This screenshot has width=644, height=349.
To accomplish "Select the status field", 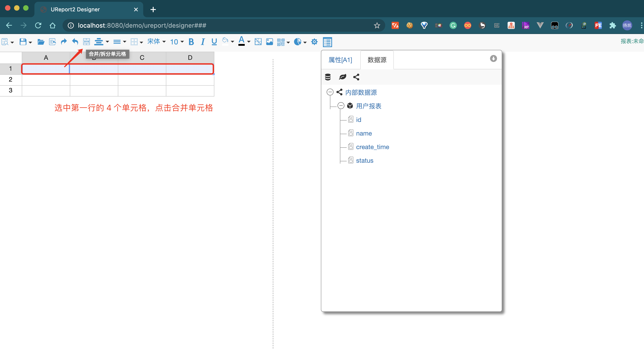I will pos(365,160).
